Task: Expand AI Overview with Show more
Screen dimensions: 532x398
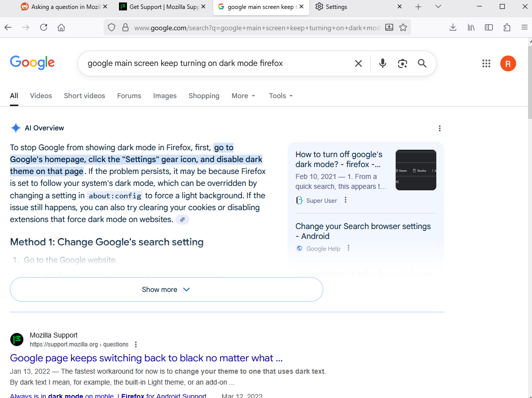Action: pos(166,289)
